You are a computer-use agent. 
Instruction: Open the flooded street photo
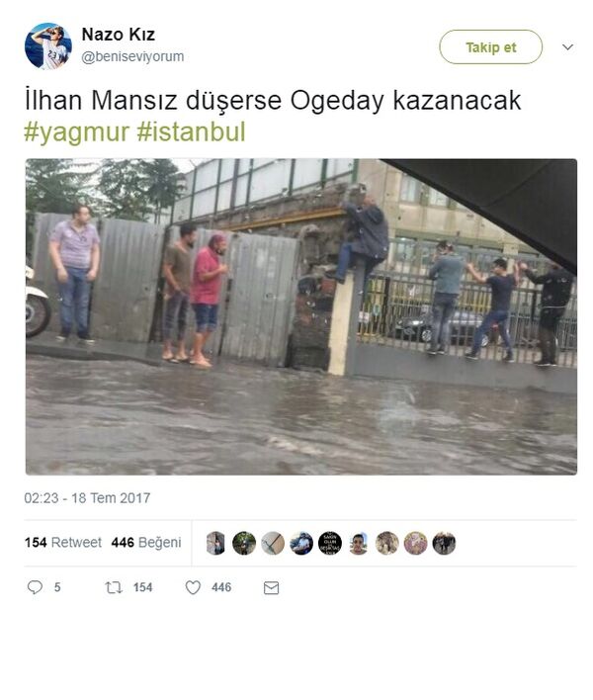(301, 316)
